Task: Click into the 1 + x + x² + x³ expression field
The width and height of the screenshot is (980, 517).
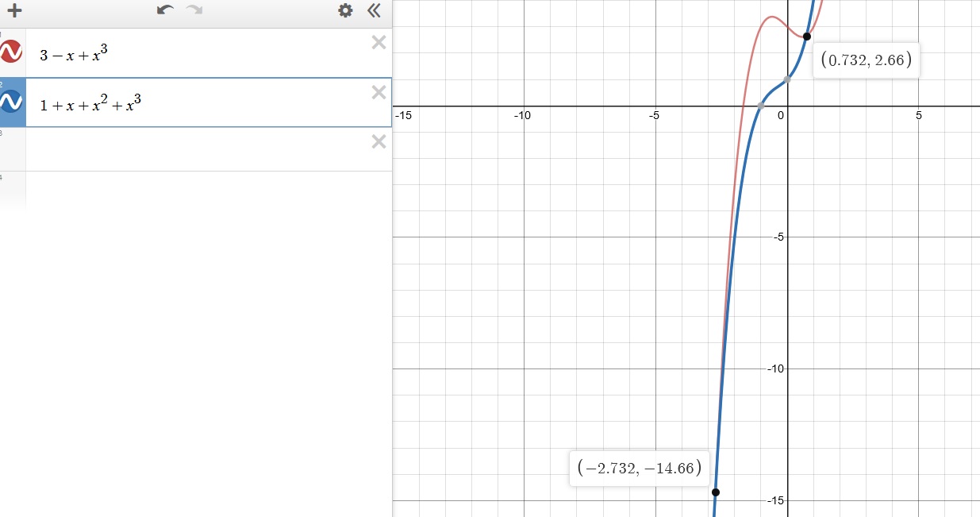Action: (x=198, y=102)
